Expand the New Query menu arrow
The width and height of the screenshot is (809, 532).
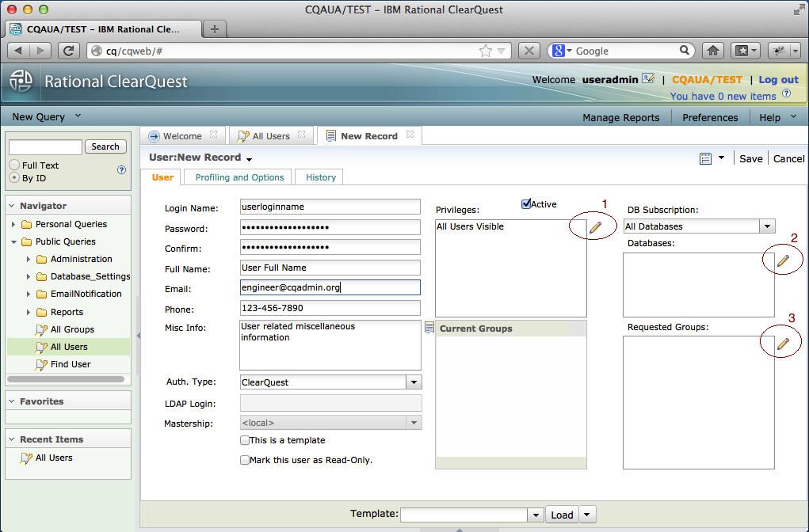pos(78,116)
